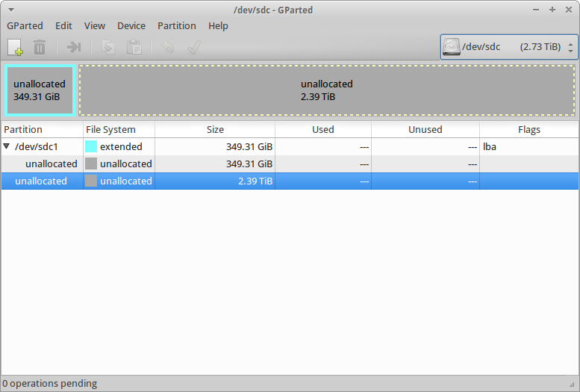
Task: Click gray swatch in 2.39 TiB unallocated row
Action: coord(91,181)
